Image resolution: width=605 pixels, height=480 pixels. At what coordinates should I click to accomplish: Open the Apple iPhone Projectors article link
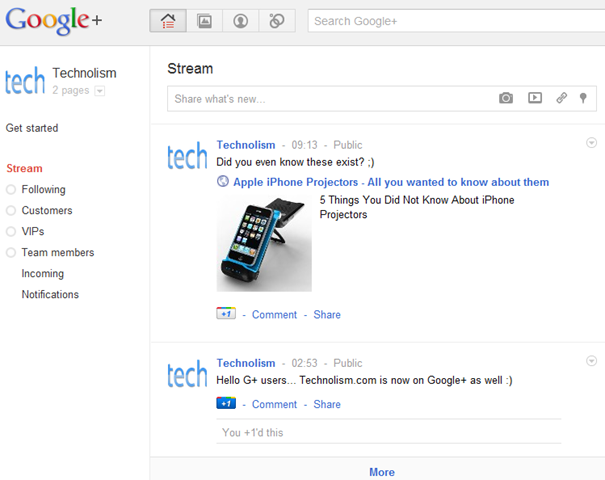390,182
